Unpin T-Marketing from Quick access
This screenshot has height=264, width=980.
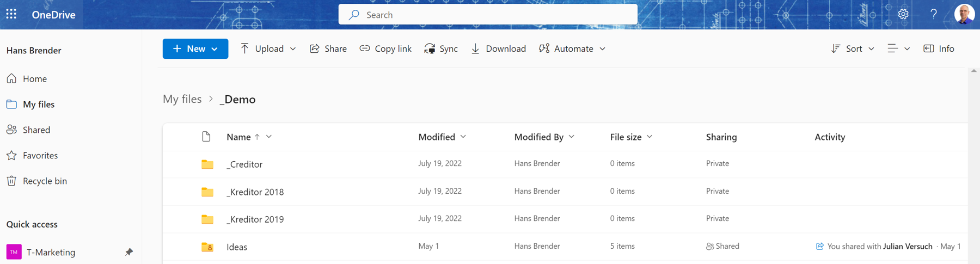pyautogui.click(x=128, y=252)
